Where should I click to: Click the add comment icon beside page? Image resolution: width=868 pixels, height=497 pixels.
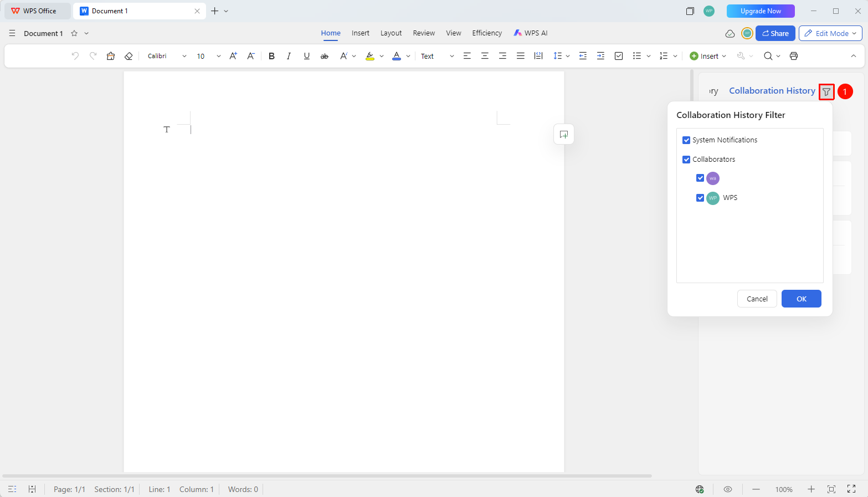pos(564,134)
